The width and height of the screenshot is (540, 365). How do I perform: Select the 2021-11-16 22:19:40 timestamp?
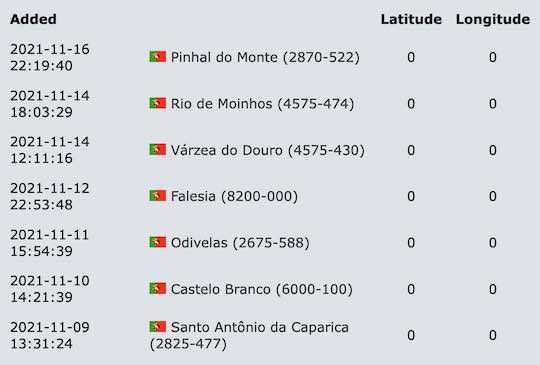pyautogui.click(x=50, y=57)
